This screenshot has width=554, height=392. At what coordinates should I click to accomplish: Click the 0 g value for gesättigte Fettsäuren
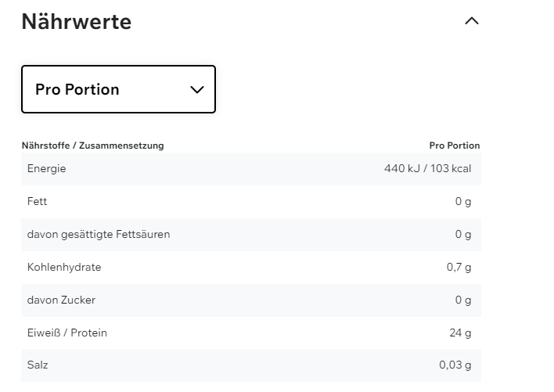(x=463, y=234)
